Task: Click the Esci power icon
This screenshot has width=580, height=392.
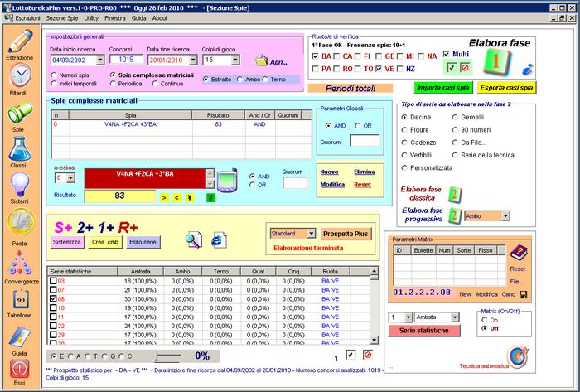Action: click(19, 368)
